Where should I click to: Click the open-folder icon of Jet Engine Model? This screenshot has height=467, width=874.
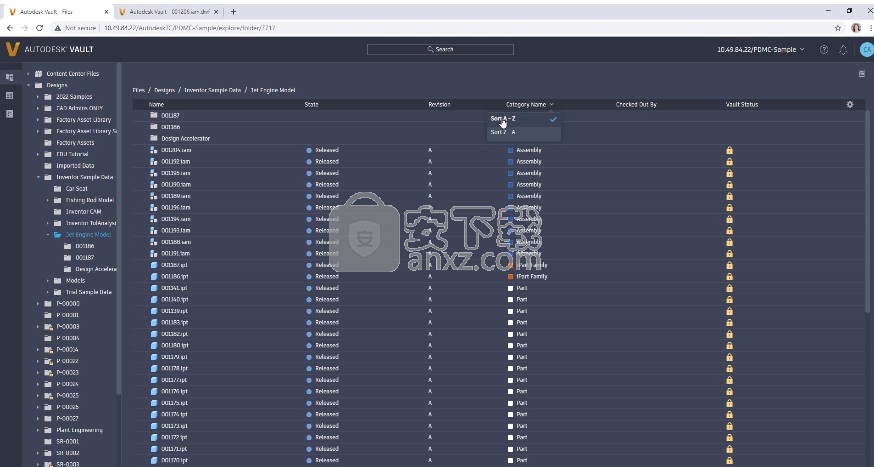click(x=57, y=235)
